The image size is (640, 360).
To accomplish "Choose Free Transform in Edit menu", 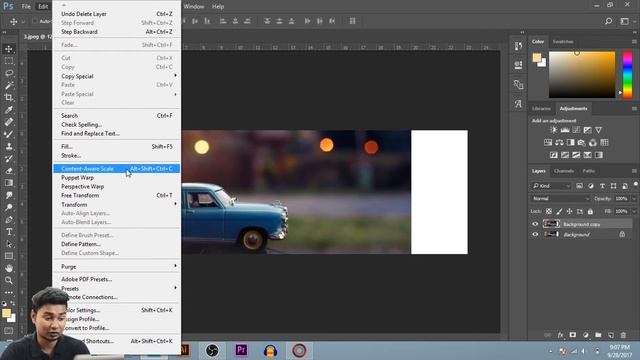I will [x=117, y=196].
